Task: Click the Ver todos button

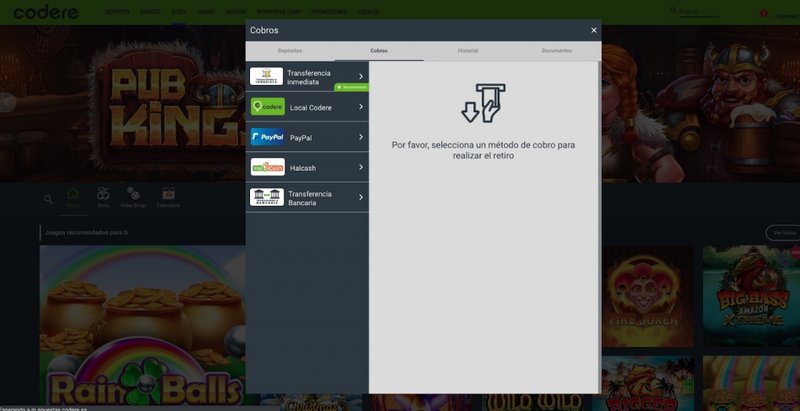Action: coord(783,233)
